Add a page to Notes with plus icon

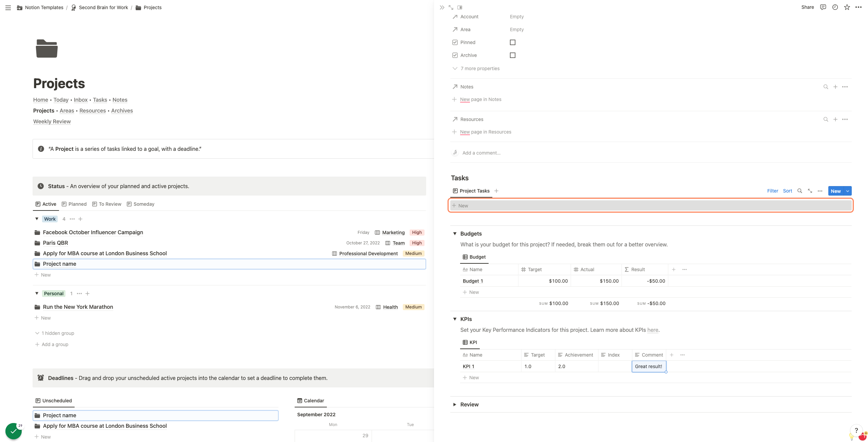click(835, 87)
